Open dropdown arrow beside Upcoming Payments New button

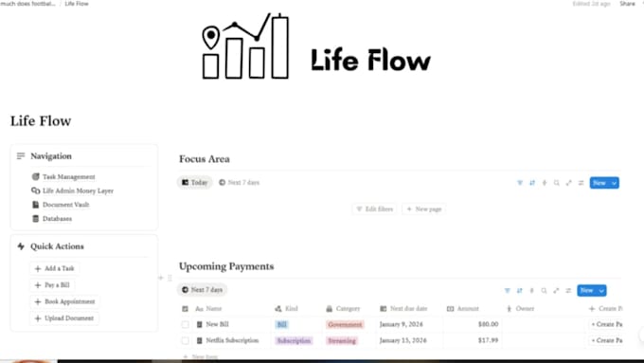(601, 291)
